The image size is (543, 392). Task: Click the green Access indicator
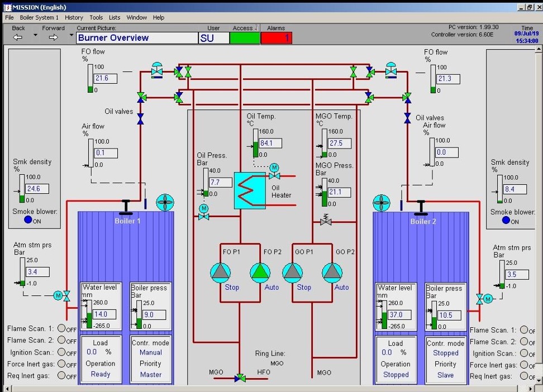(245, 38)
